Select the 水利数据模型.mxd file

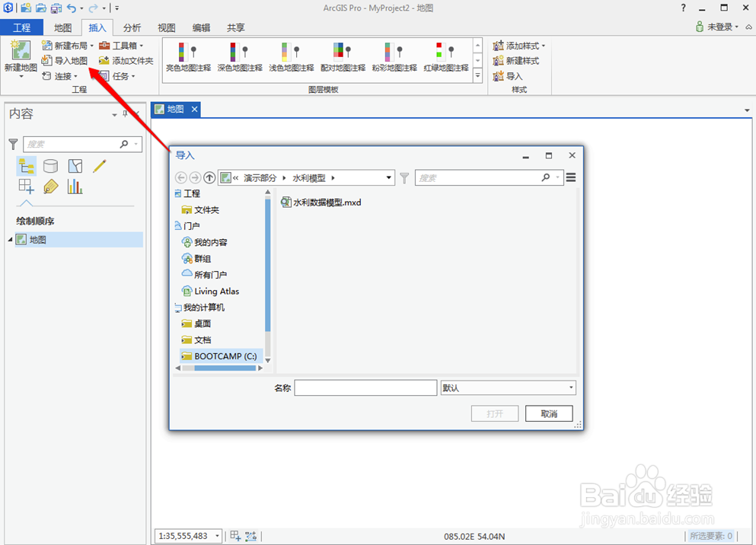[x=321, y=202]
